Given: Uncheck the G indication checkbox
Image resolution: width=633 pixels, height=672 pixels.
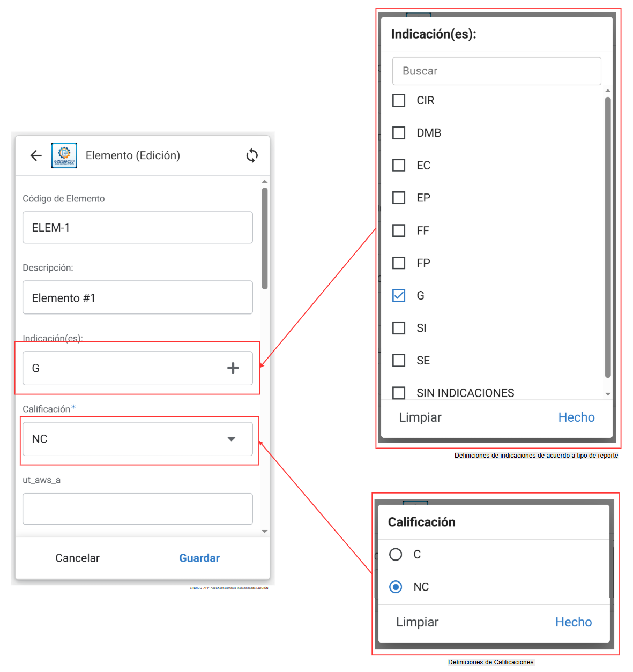Looking at the screenshot, I should 399,296.
